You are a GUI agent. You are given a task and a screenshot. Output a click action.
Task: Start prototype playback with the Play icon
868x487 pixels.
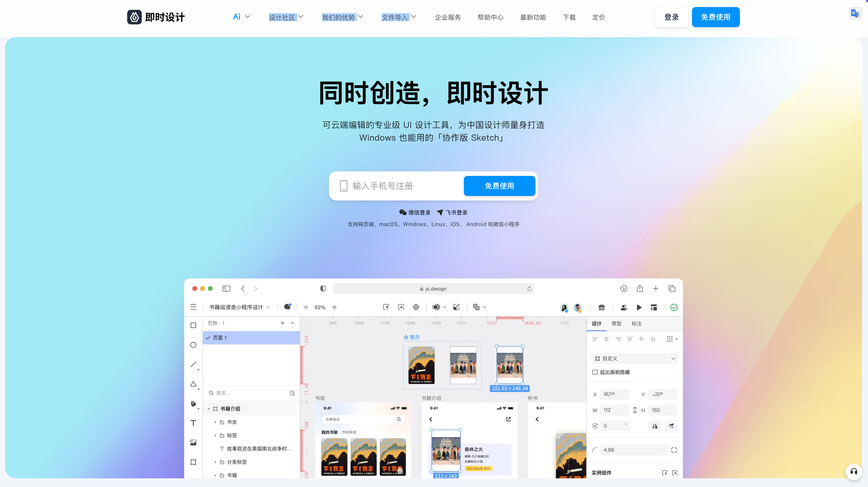tap(639, 307)
